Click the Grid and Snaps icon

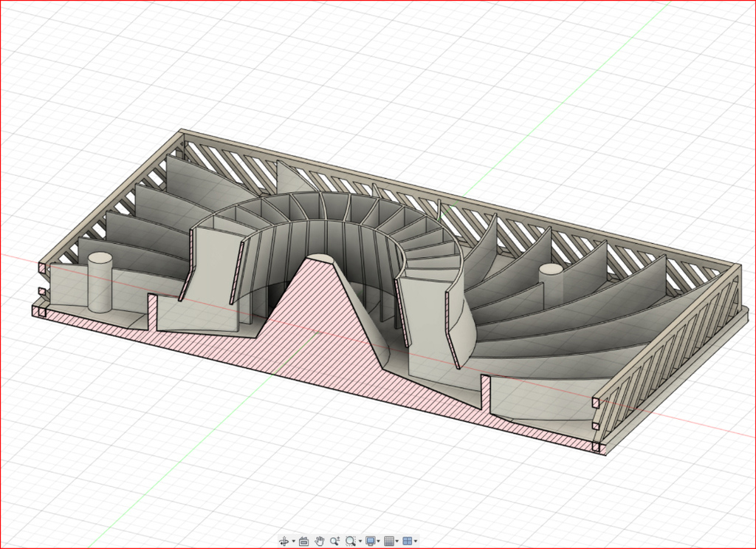pos(389,541)
